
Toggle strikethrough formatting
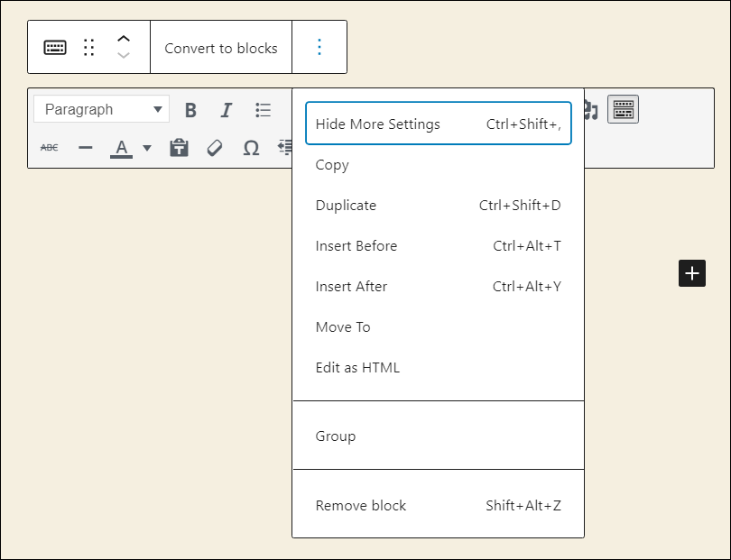tap(50, 148)
